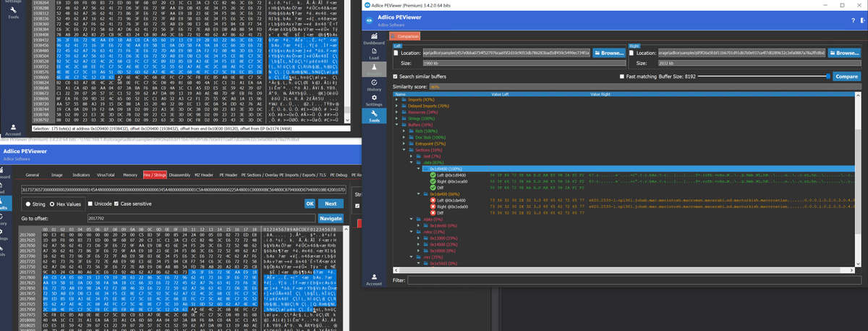Enable the Unicode checkbox

tap(90, 204)
